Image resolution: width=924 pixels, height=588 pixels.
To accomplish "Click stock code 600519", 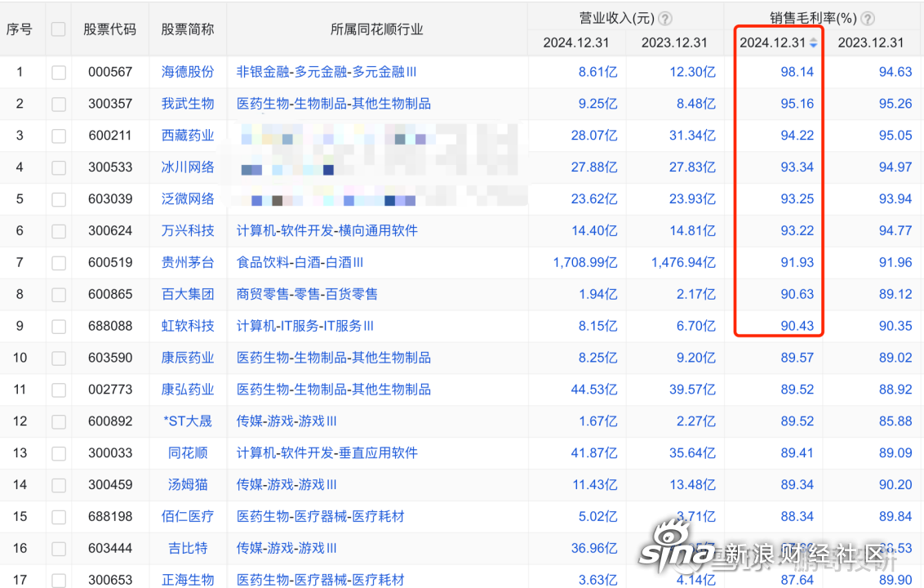I will click(x=110, y=262).
